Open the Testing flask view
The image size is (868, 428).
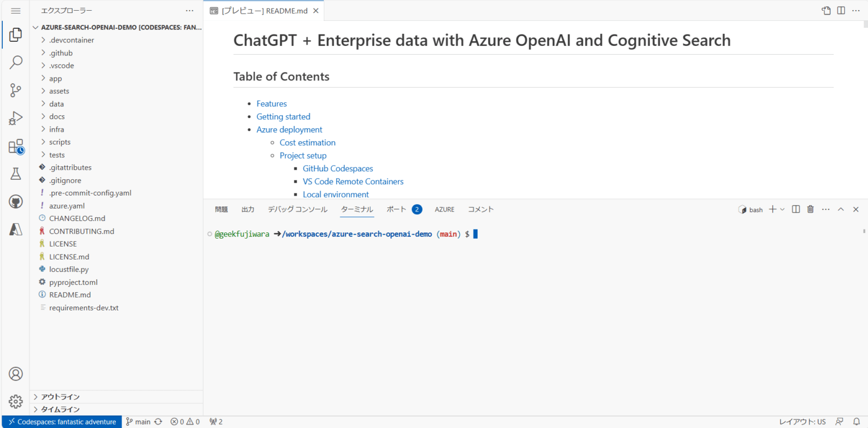(x=15, y=174)
